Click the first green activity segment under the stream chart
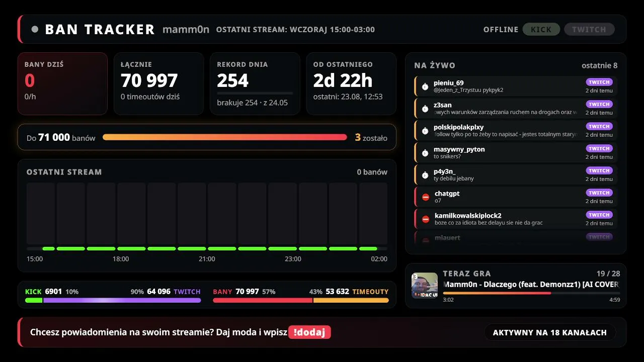The width and height of the screenshot is (644, 362). pyautogui.click(x=49, y=248)
